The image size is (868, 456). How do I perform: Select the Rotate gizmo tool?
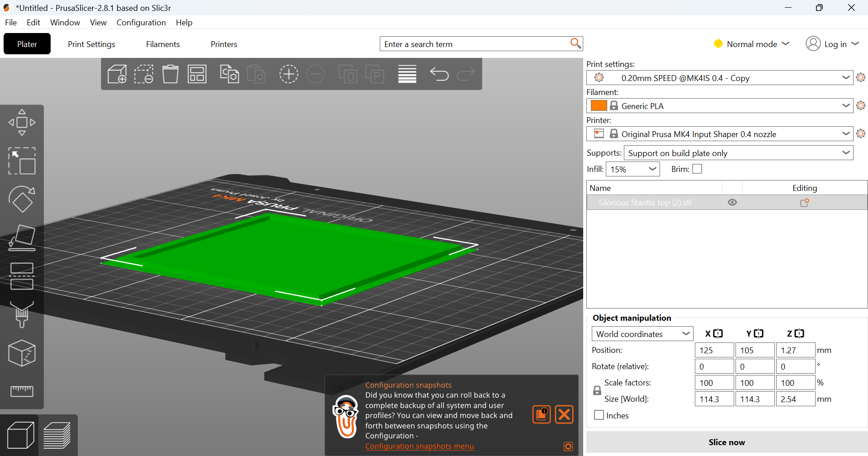[x=22, y=199]
